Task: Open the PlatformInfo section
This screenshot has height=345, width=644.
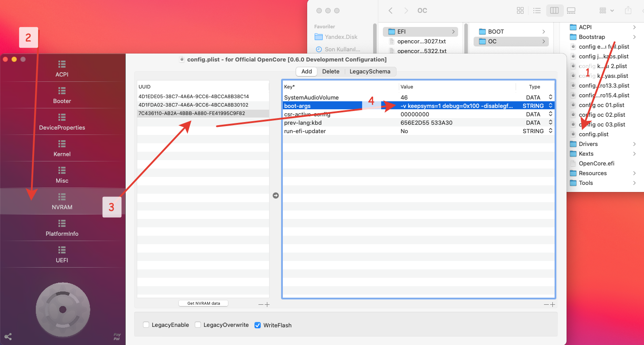Action: tap(62, 228)
